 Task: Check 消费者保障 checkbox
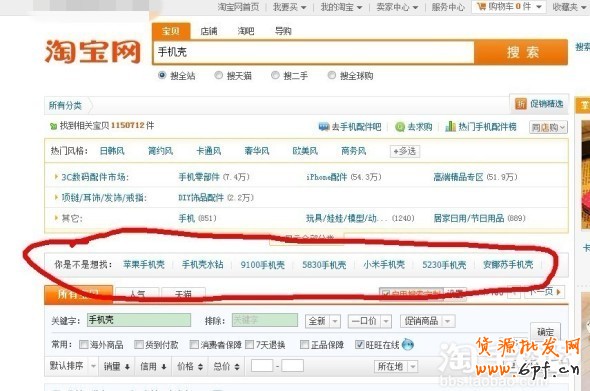tap(194, 344)
